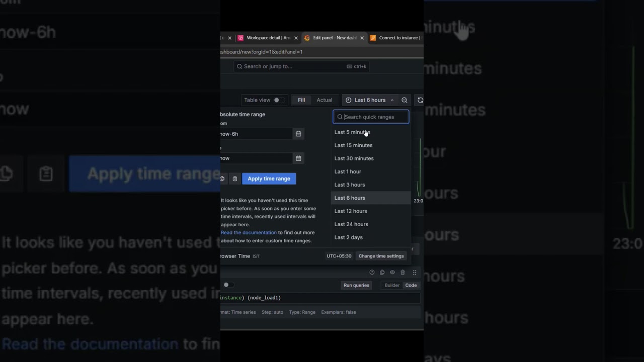Choose Last 2 days quick range
Image resolution: width=644 pixels, height=362 pixels.
(371, 237)
